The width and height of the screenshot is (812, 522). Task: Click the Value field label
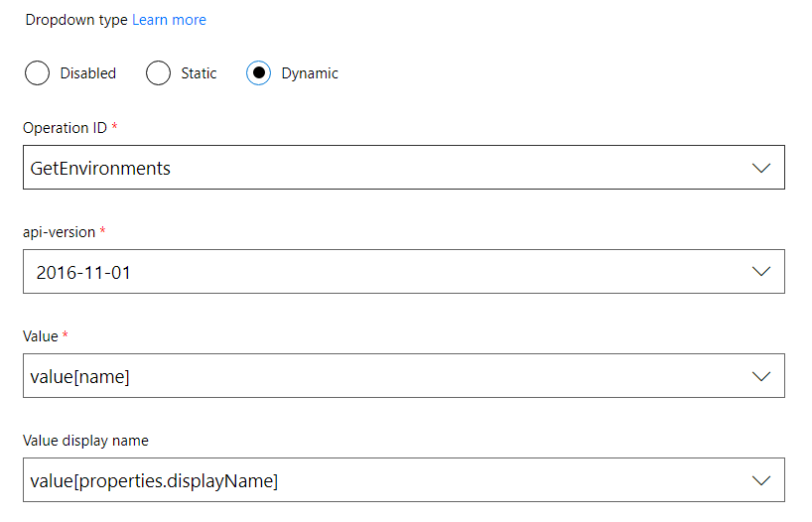[41, 336]
